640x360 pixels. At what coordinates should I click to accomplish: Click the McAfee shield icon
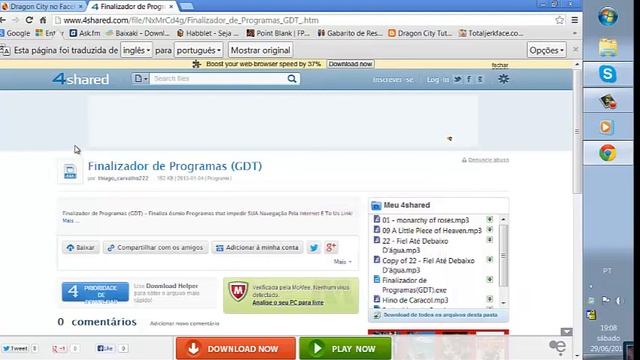tap(238, 291)
